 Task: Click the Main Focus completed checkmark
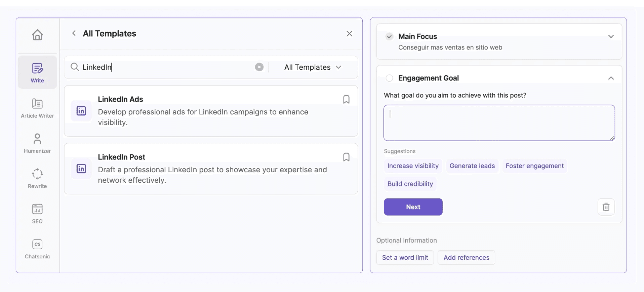[x=389, y=36]
